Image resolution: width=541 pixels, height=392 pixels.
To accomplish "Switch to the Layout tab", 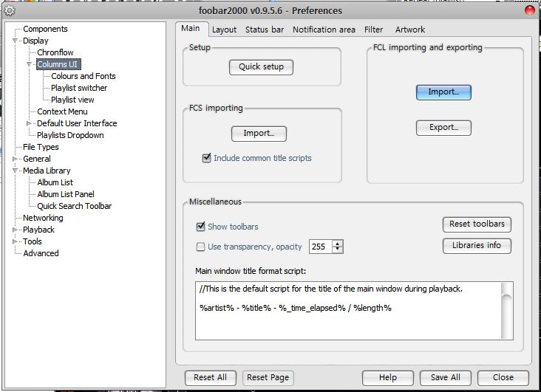I will coord(224,30).
